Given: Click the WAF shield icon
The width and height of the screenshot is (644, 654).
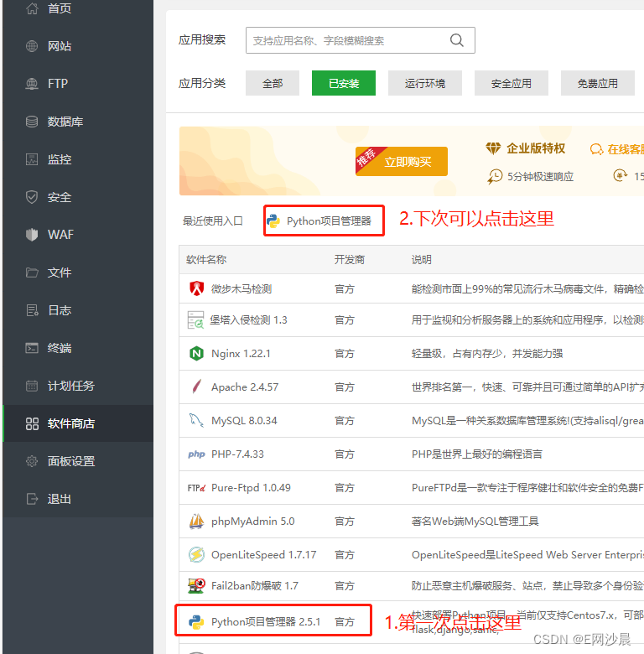Looking at the screenshot, I should tap(32, 235).
